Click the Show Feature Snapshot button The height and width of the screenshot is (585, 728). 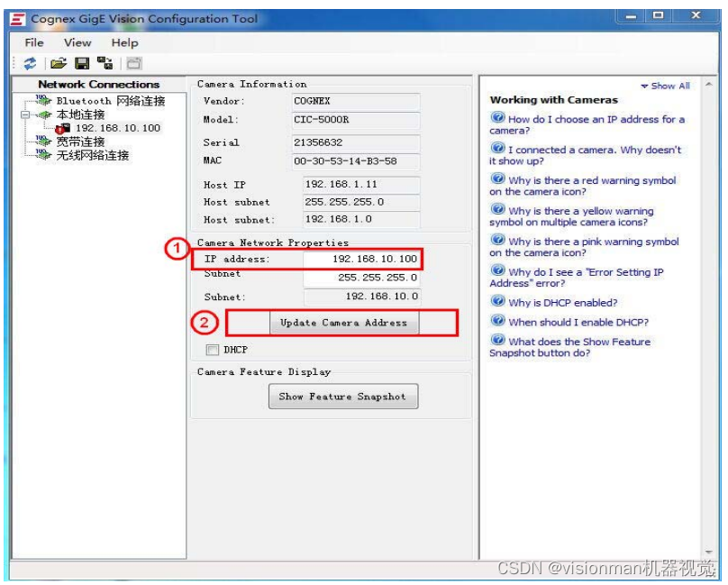click(343, 395)
